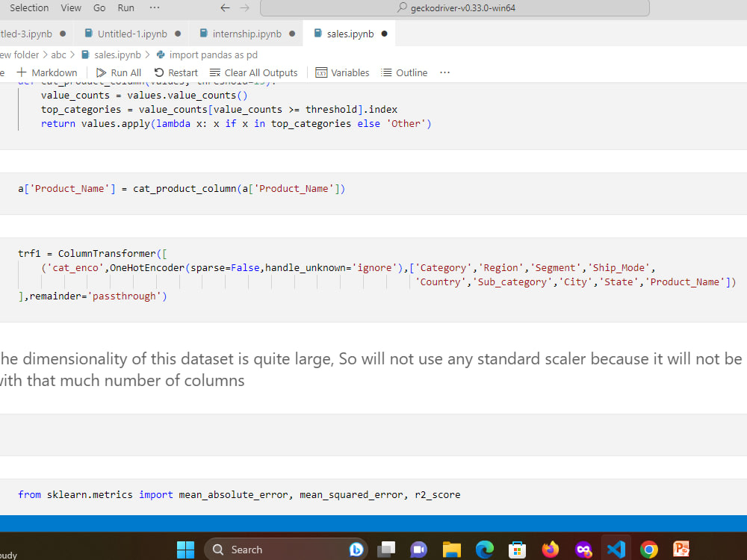Restart the notebook kernel
Screen dimensions: 747x560
coord(176,72)
